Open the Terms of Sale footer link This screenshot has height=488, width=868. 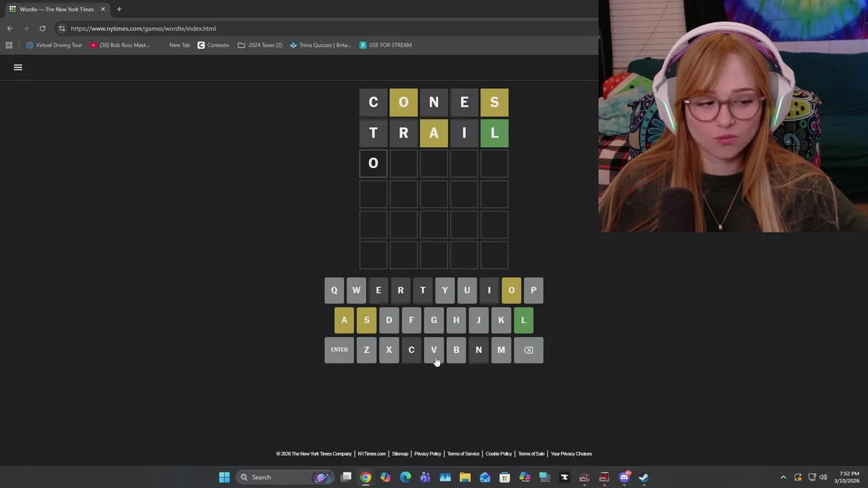[532, 454]
